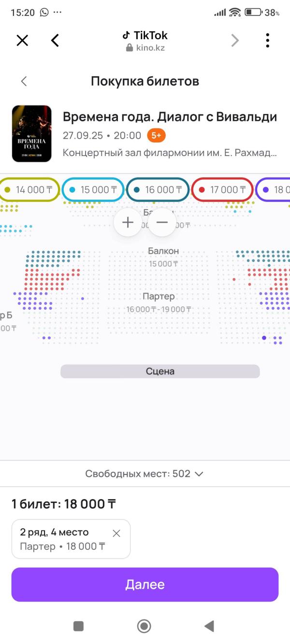This screenshot has width=290, height=644.
Task: Select the Балкон section label
Action: click(163, 251)
